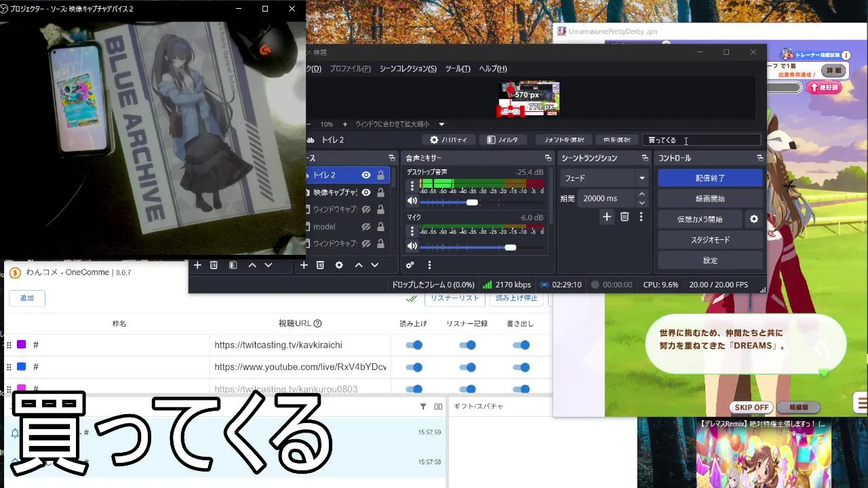Undock the scene transitions panel
Viewport: 868px width, 488px height.
[x=644, y=158]
